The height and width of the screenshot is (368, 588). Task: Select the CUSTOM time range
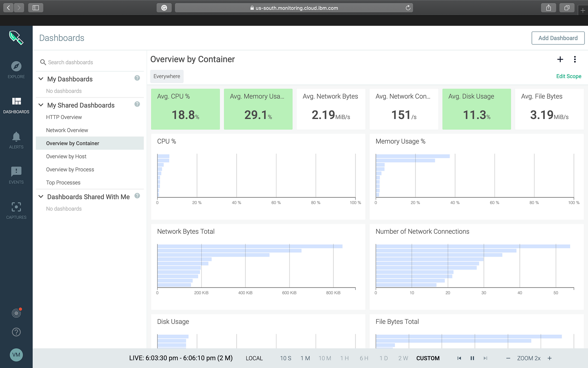428,358
